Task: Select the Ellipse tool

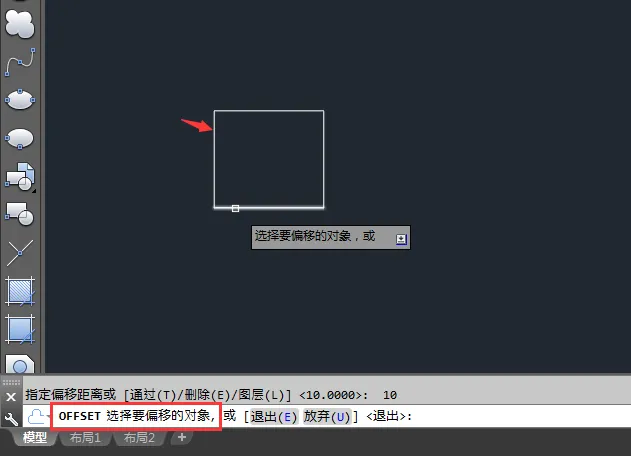Action: [x=20, y=99]
